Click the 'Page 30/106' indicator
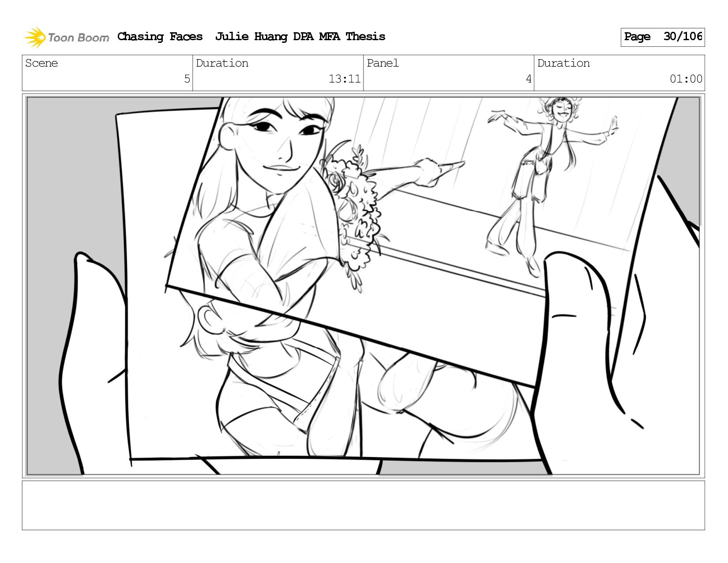Viewport: 728px width, 563px height. coord(662,37)
